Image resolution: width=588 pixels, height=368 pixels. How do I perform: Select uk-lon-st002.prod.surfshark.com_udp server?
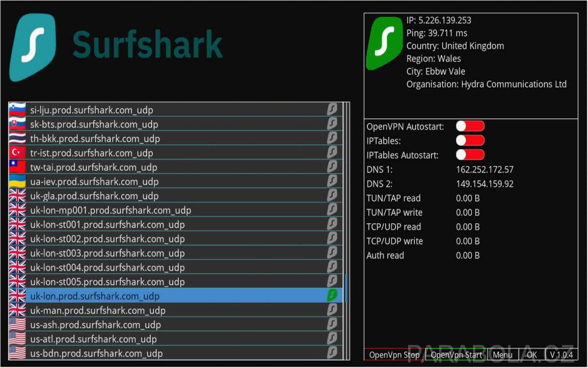tap(176, 238)
